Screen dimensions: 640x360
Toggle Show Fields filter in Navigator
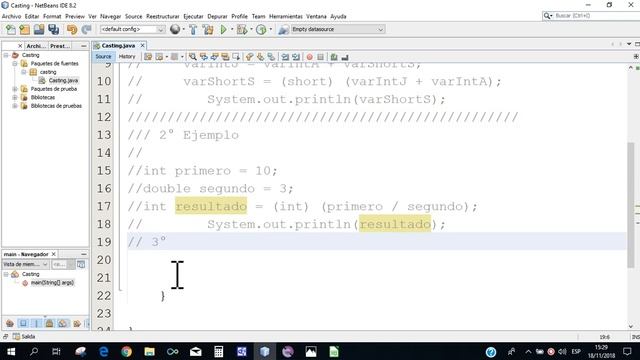pyautogui.click(x=23, y=324)
